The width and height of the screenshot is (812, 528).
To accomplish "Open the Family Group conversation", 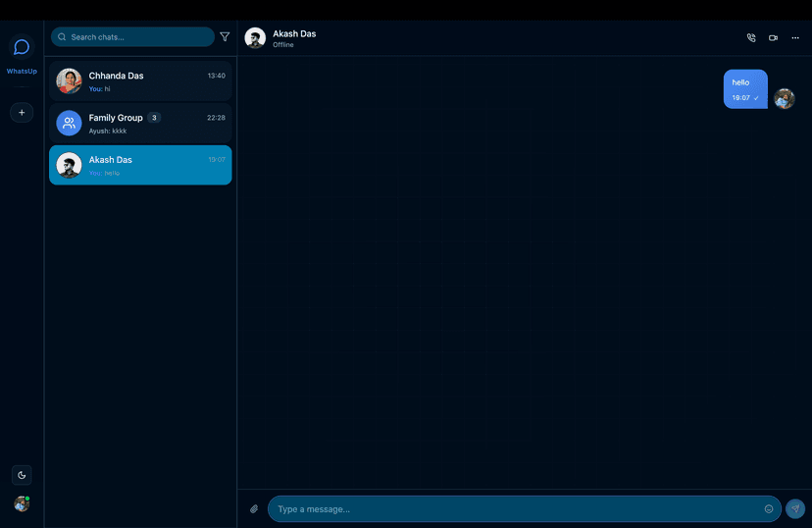I will click(x=140, y=123).
